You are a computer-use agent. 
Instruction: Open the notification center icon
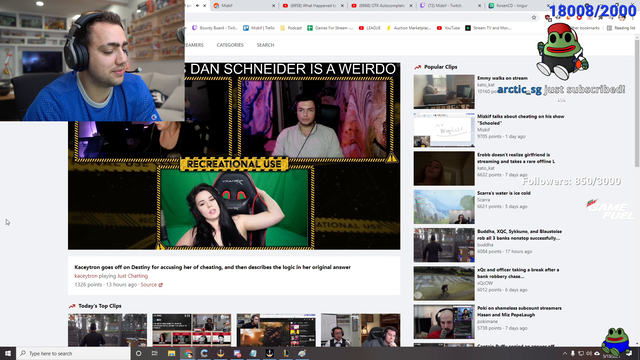[x=629, y=353]
